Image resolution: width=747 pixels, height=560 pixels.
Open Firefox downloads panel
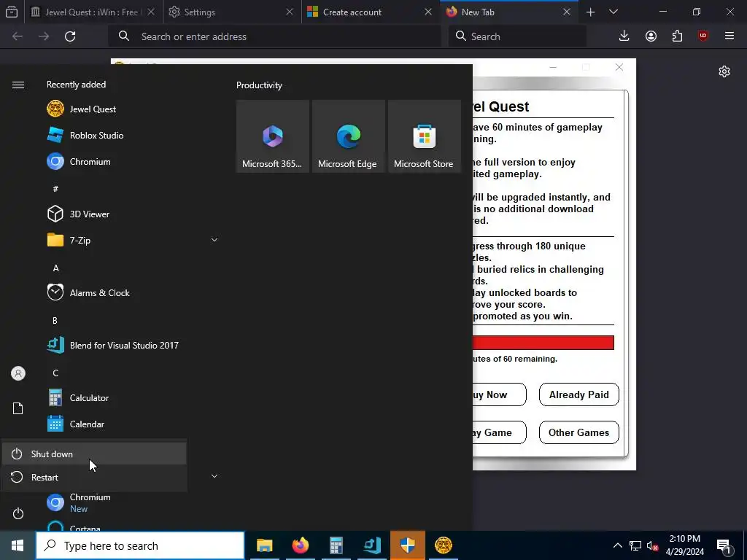click(624, 36)
